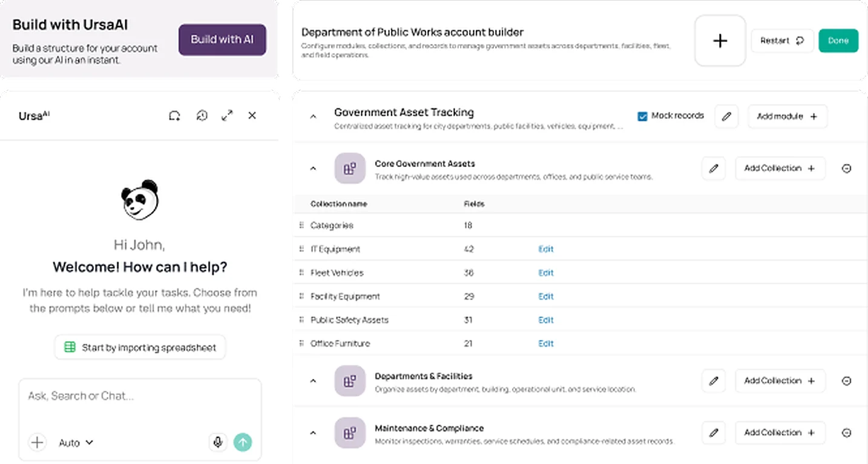Collapse the Core Government Assets module
Image resolution: width=868 pixels, height=464 pixels.
click(313, 169)
